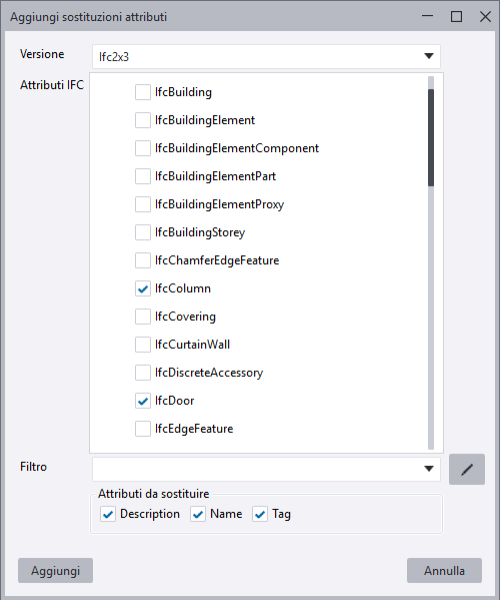Viewport: 500px width, 600px height.
Task: Tick the IfcBuildingElementComponent checkbox
Action: (143, 148)
